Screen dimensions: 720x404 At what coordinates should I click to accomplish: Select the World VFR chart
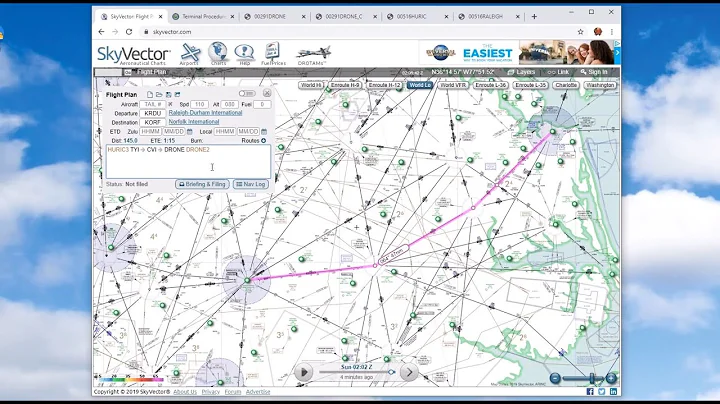tap(453, 85)
